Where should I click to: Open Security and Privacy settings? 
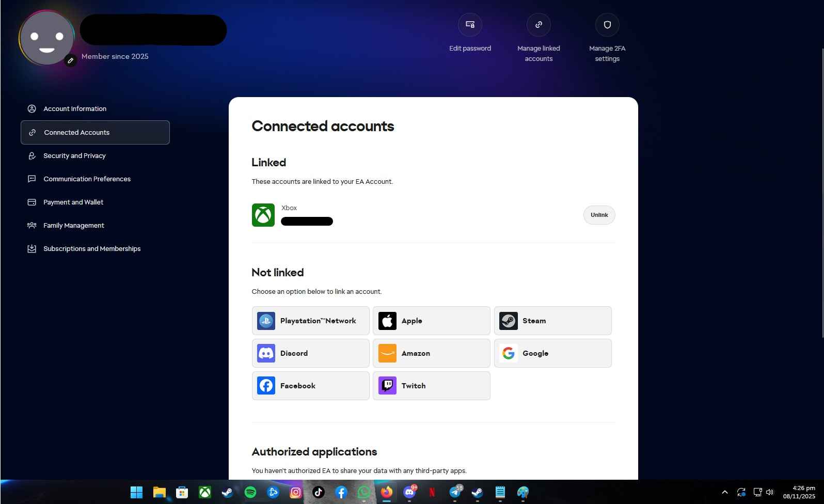coord(74,156)
